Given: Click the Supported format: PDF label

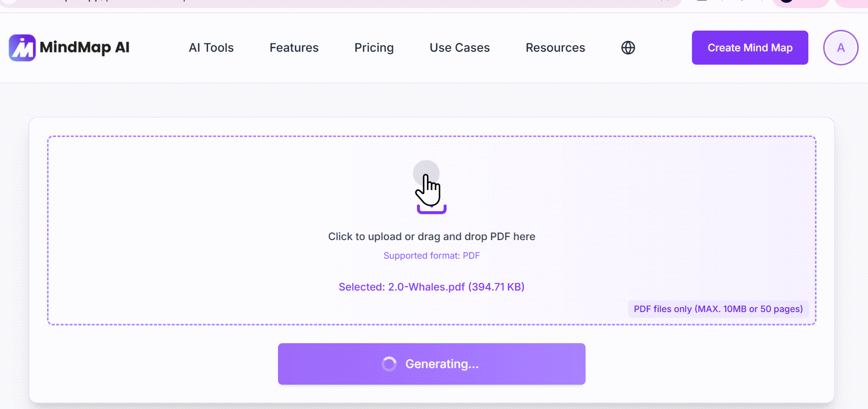Looking at the screenshot, I should 432,255.
